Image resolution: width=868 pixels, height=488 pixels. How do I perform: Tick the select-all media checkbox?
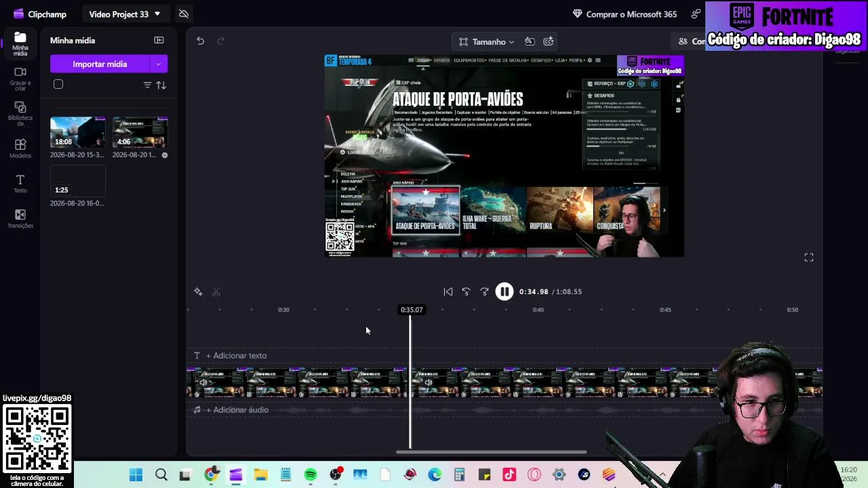tap(58, 84)
